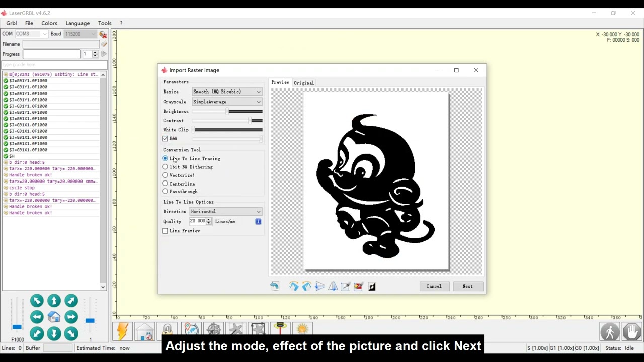Click the Next button
The width and height of the screenshot is (644, 362).
(467, 286)
